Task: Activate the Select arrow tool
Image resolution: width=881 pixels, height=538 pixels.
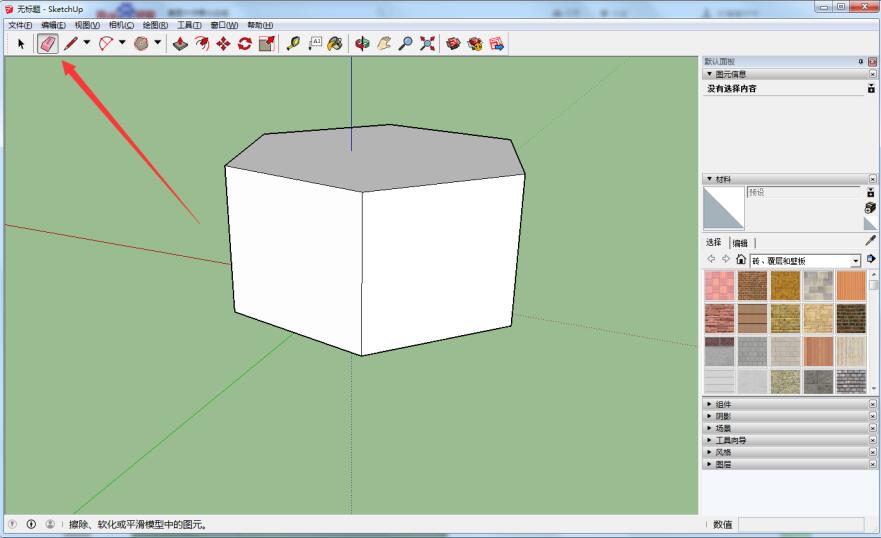Action: 21,43
